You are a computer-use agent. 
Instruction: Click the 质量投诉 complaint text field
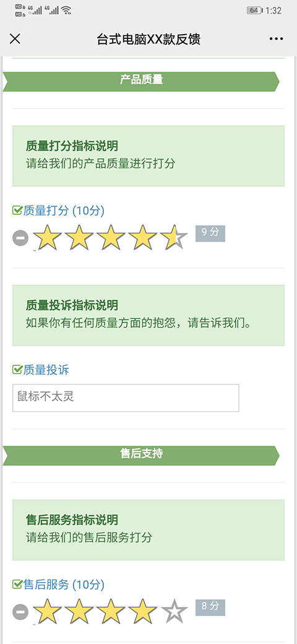[x=126, y=398]
